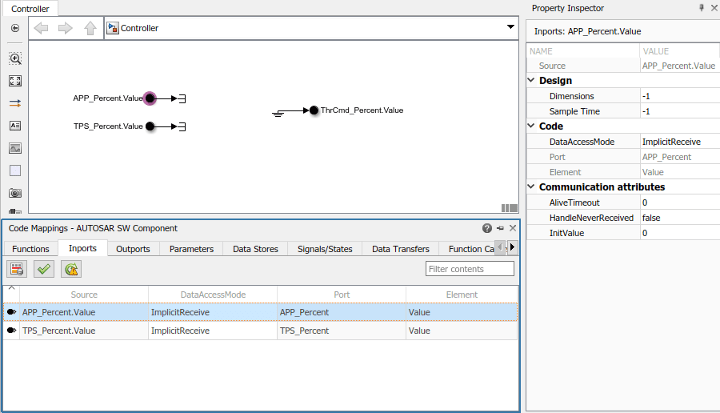
Task: Click the tab strip right scroll arrow
Action: tap(512, 247)
